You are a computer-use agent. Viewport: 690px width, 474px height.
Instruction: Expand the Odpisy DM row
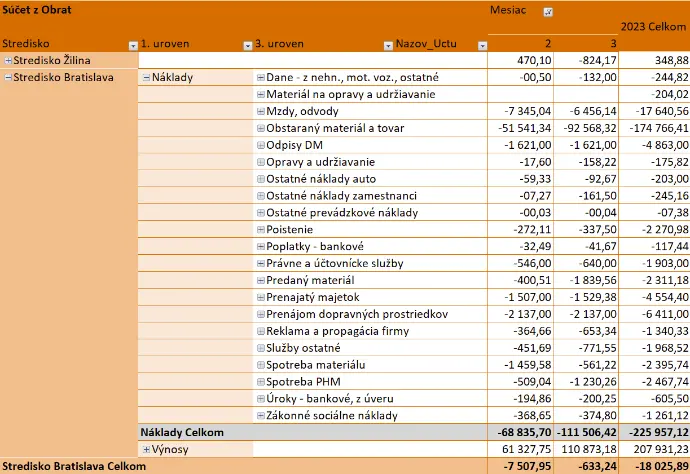[x=261, y=145]
